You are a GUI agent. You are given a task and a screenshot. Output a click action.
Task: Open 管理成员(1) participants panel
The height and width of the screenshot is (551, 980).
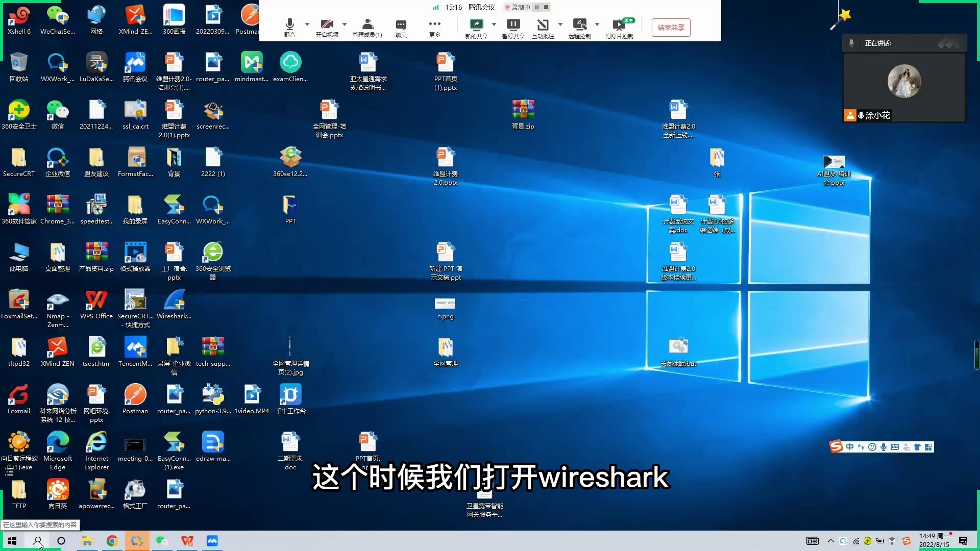(367, 28)
